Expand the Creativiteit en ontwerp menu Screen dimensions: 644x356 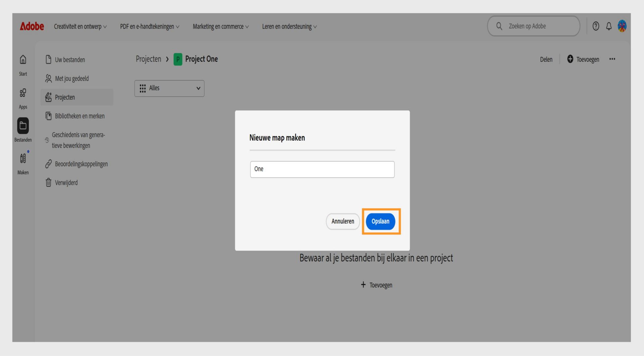pos(80,27)
